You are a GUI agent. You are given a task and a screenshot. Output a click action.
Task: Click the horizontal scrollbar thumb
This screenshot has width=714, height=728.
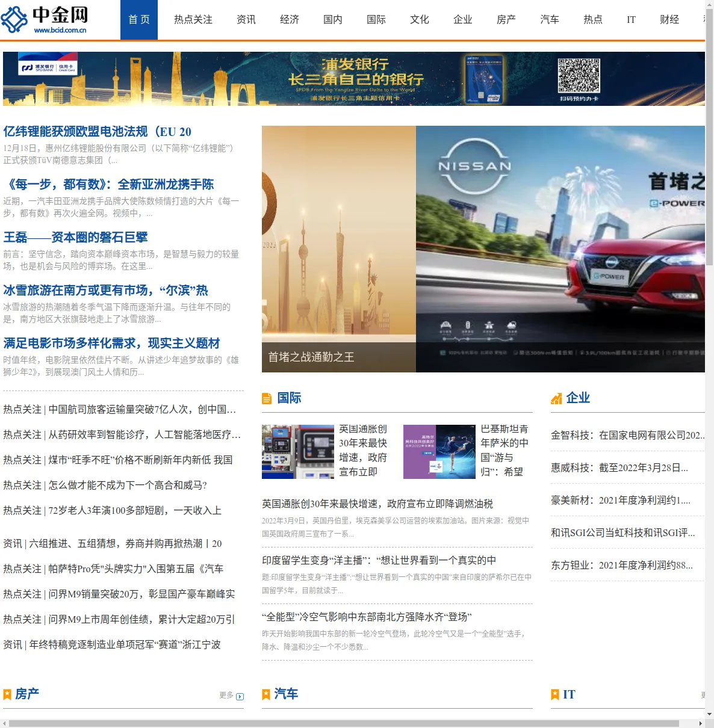coord(344,724)
